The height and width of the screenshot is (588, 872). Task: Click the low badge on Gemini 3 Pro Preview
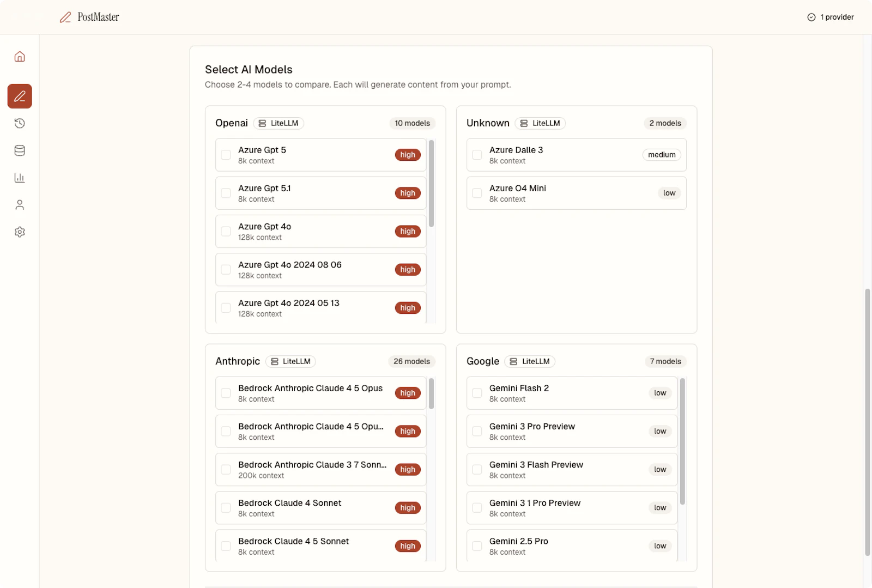[660, 431]
